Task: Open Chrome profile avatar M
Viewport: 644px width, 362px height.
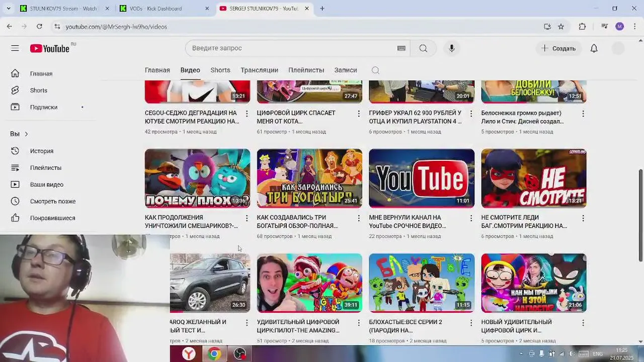Action: 619,27
